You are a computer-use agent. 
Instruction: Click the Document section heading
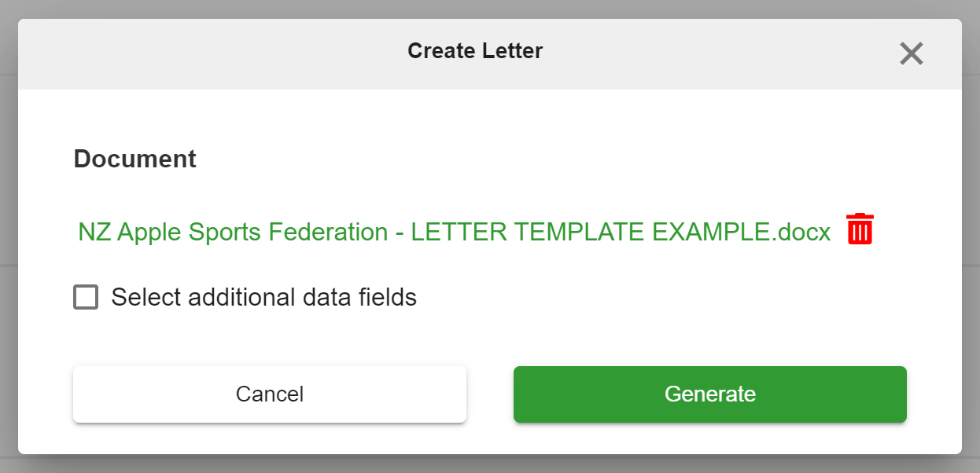[135, 159]
